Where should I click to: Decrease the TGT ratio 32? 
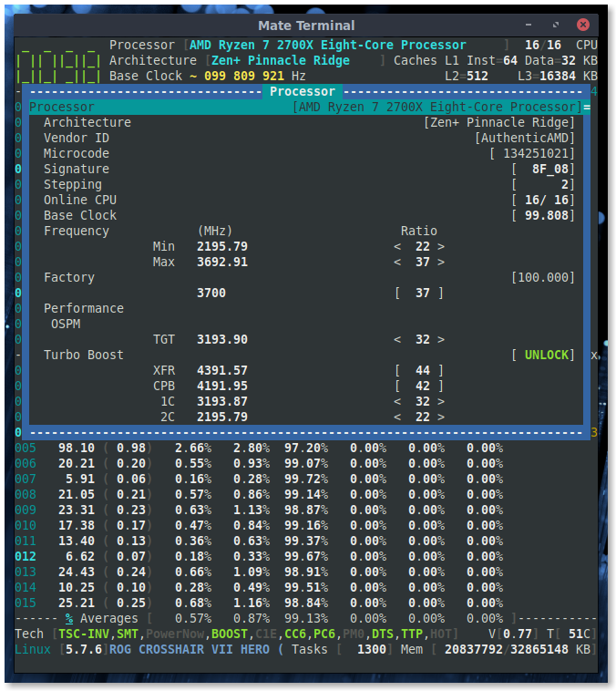coord(397,340)
